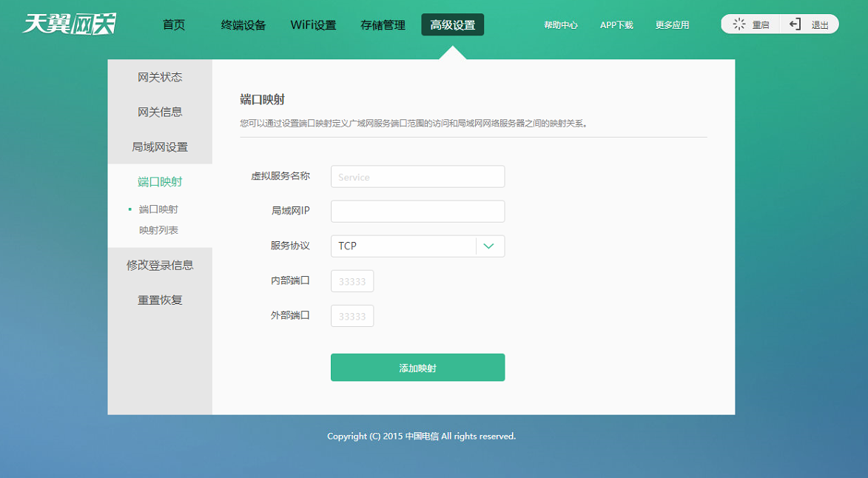Click the 退出 logout icon
Screen dimensions: 868x478
795,24
